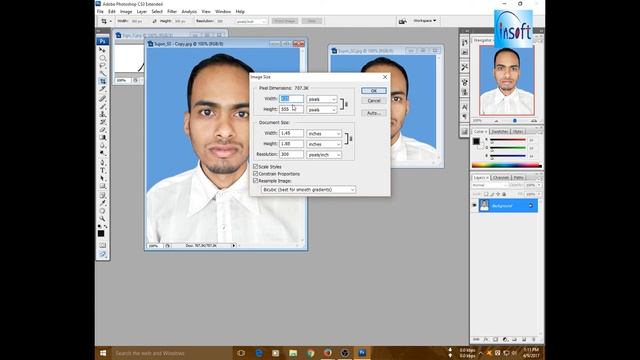Toggle lock all in Layers panel
Screen dimensions: 640x360
coord(504,194)
